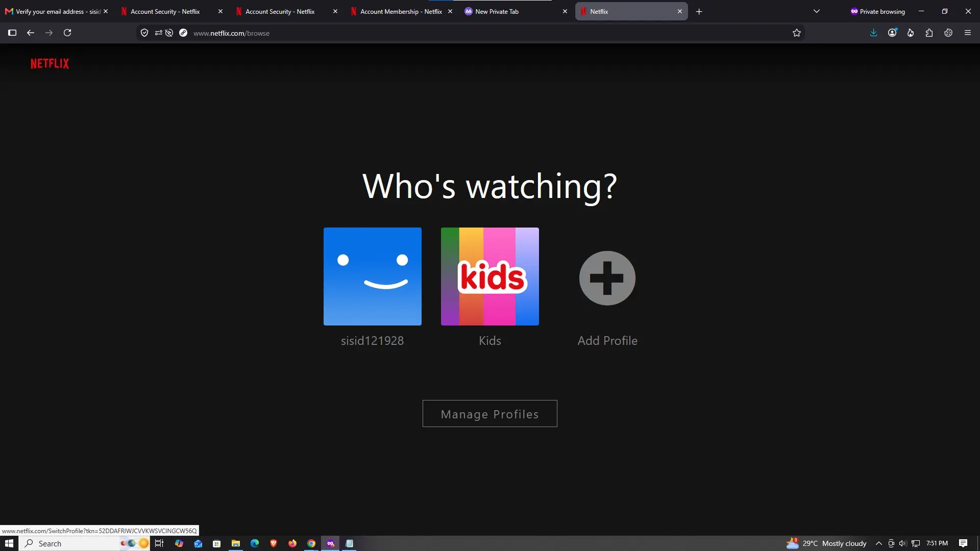This screenshot has height=551, width=980.
Task: Open the Windows notification center
Action: [x=963, y=543]
